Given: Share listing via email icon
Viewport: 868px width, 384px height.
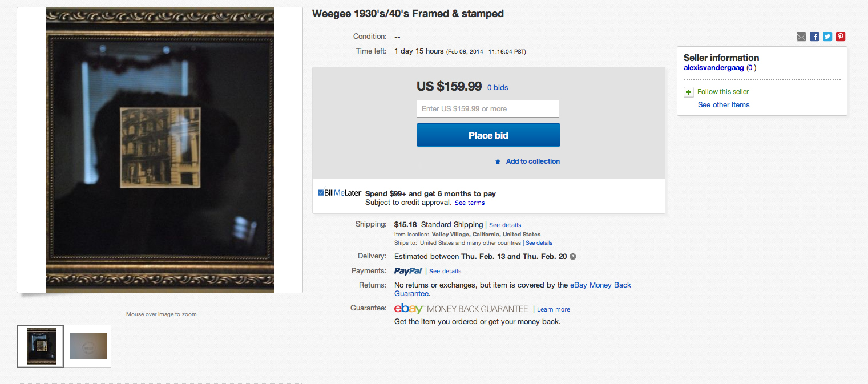Looking at the screenshot, I should pyautogui.click(x=801, y=37).
